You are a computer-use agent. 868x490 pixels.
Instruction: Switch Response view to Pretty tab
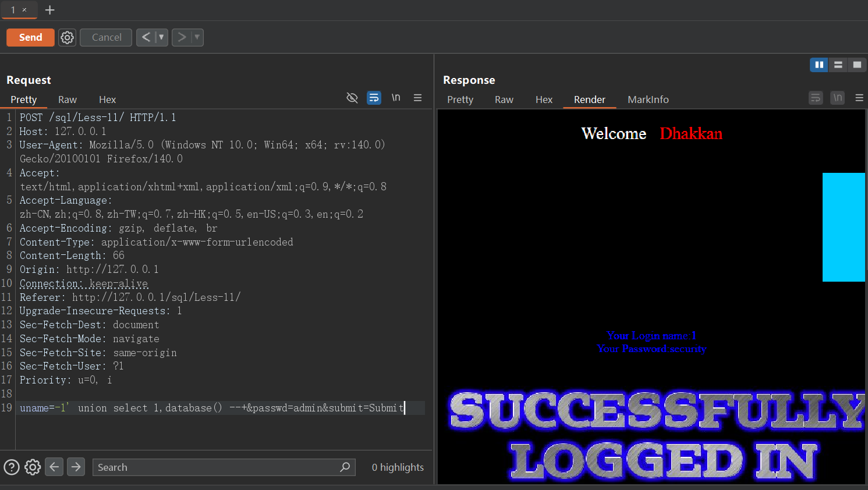460,100
